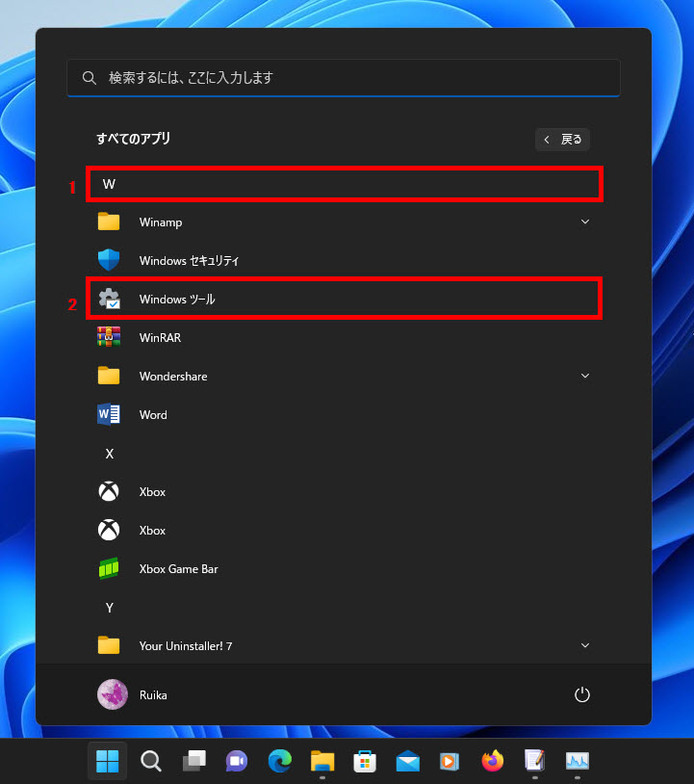Viewport: 694px width, 784px height.
Task: Expand the Winamp folder
Action: click(x=584, y=222)
